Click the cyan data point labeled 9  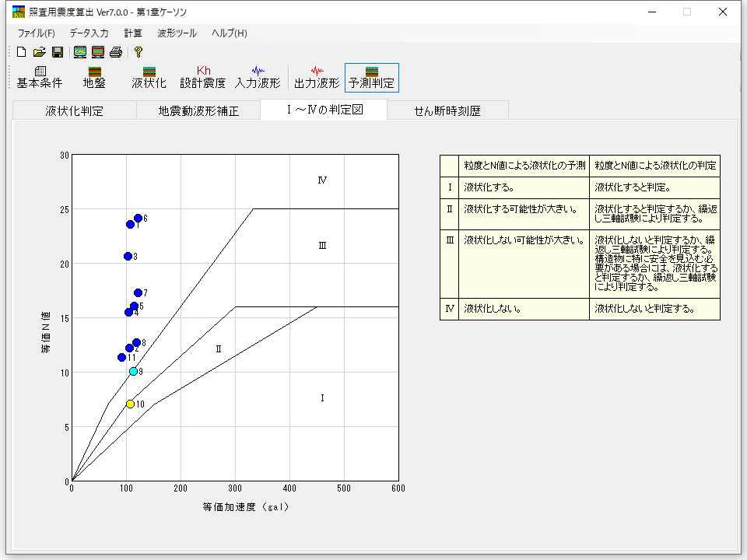coord(133,372)
